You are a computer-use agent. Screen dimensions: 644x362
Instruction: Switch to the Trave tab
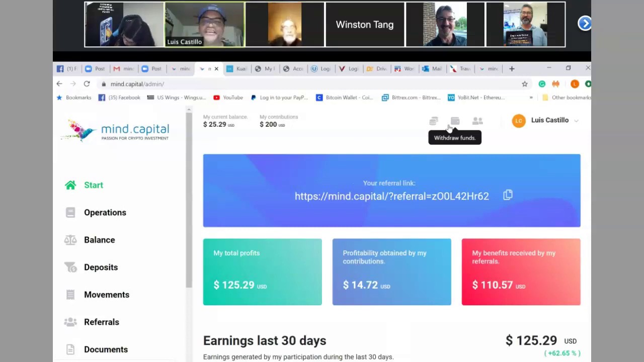click(461, 69)
